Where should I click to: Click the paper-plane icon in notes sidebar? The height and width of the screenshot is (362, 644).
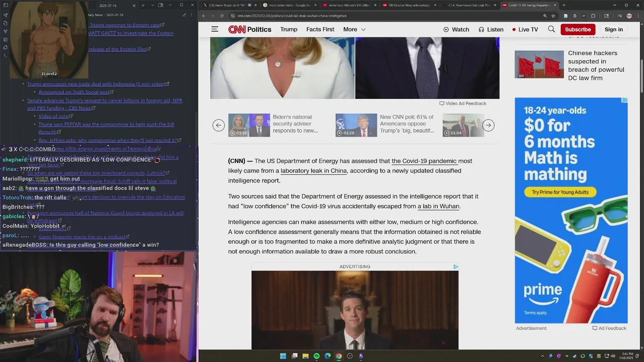6,15
